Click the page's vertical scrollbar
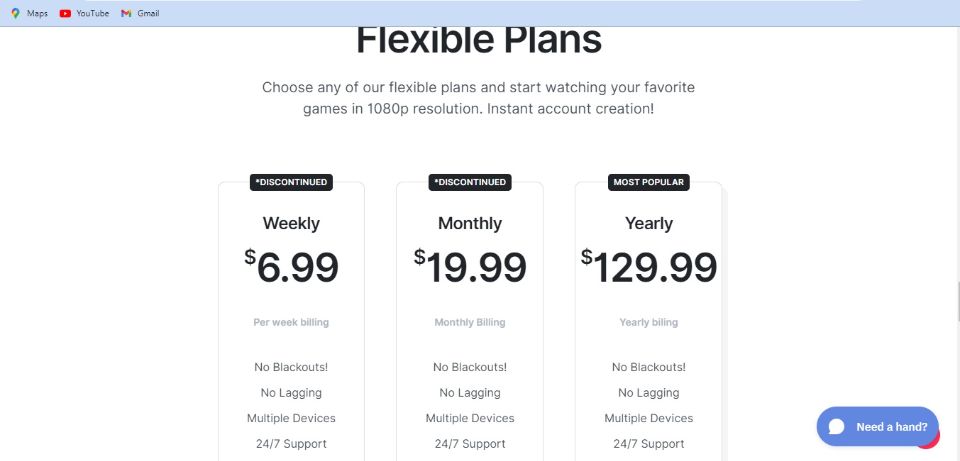The width and height of the screenshot is (960, 461). click(957, 244)
